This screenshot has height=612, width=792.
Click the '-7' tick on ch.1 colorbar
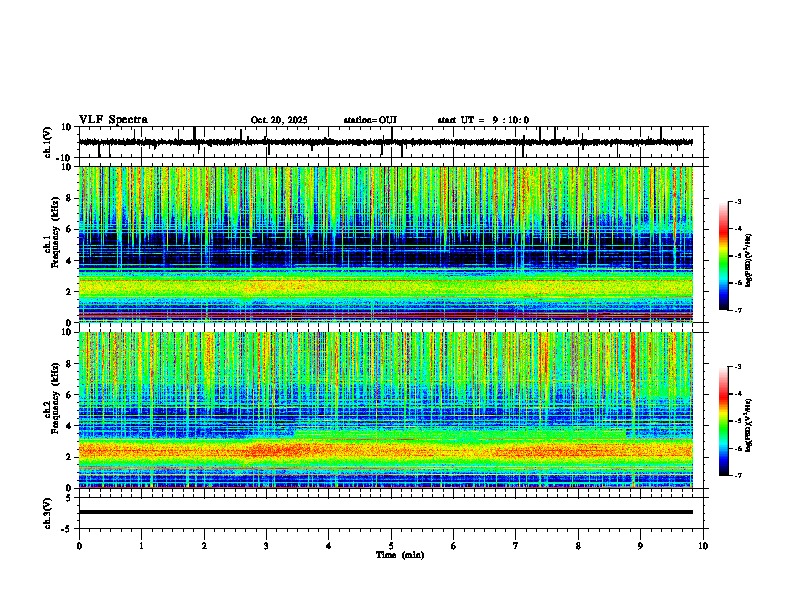[x=738, y=310]
